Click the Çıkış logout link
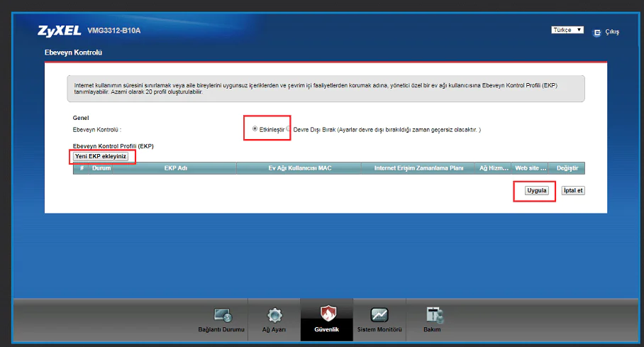The height and width of the screenshot is (347, 644). coord(612,32)
